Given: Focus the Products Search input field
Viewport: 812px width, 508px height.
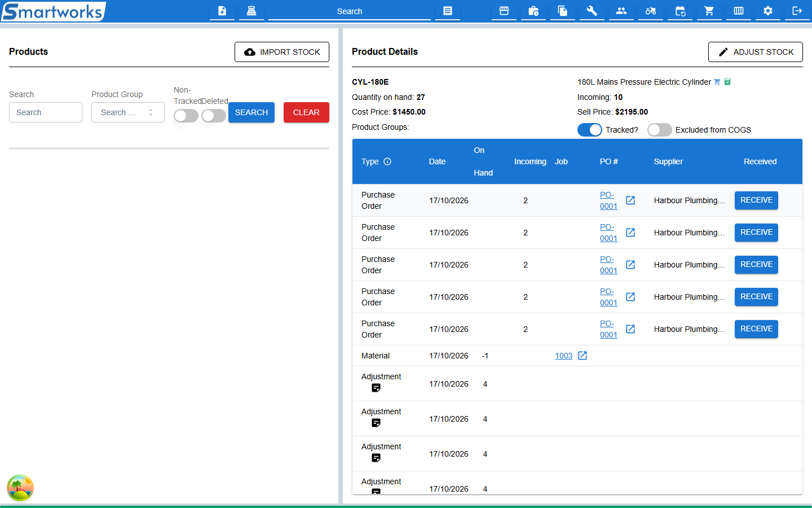Looking at the screenshot, I should [46, 112].
